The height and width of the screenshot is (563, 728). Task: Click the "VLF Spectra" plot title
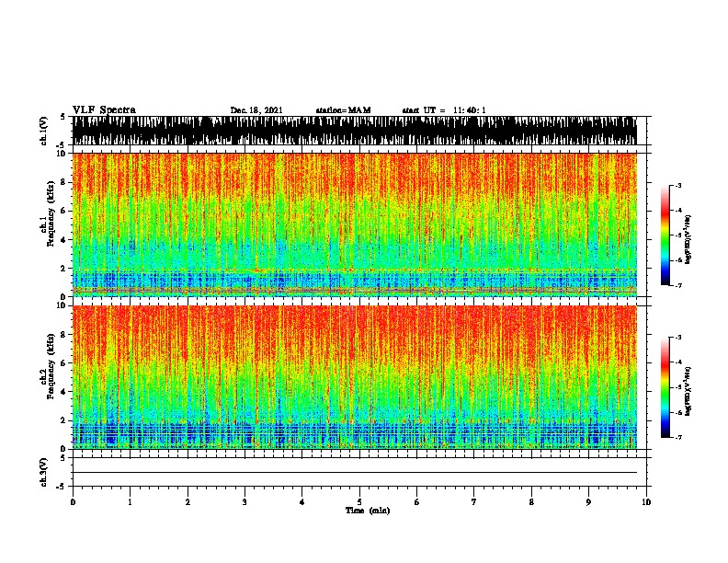104,110
